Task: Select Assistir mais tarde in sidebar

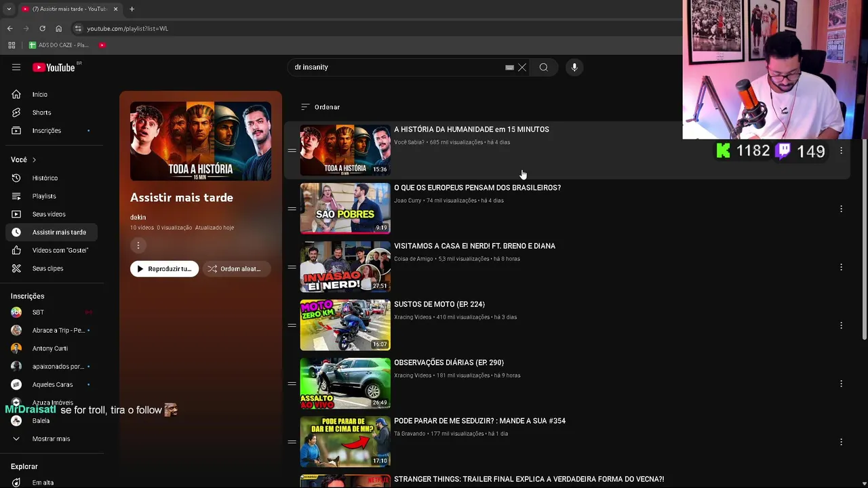Action: pos(52,232)
